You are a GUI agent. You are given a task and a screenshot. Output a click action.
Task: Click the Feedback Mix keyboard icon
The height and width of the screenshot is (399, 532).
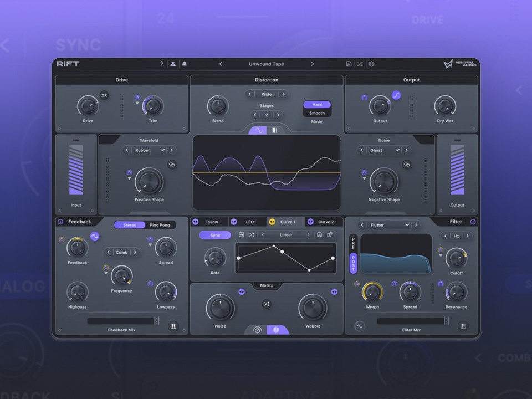point(173,326)
